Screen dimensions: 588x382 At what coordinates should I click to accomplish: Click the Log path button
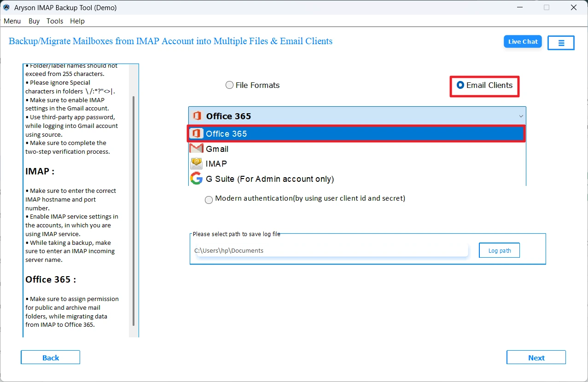pos(500,250)
